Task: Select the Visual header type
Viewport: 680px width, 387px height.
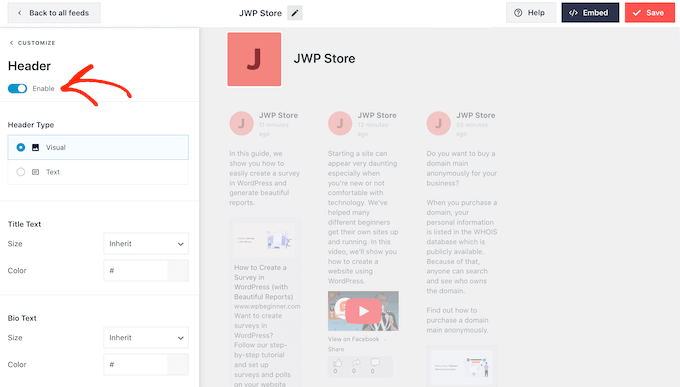Action: click(98, 148)
